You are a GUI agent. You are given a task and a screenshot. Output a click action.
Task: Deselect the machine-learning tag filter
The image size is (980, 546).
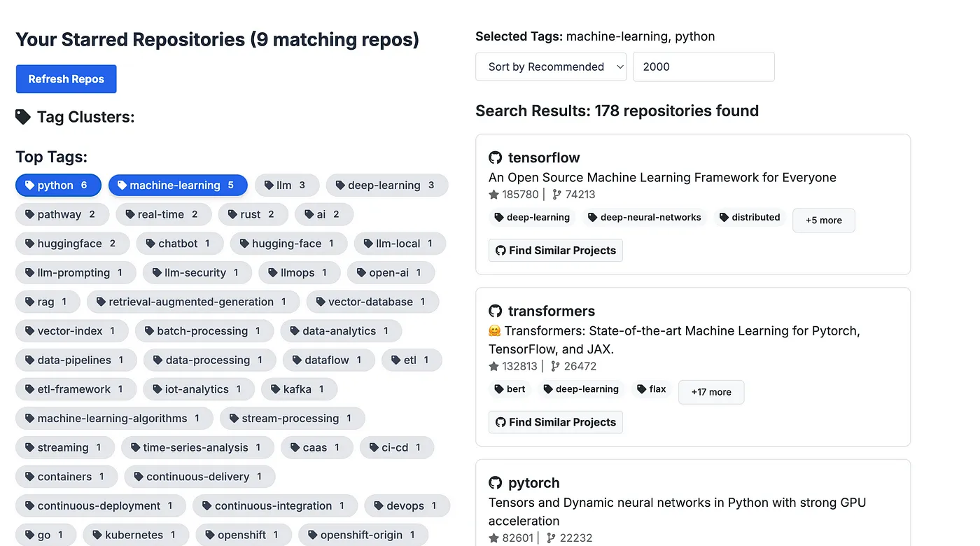[x=178, y=185]
